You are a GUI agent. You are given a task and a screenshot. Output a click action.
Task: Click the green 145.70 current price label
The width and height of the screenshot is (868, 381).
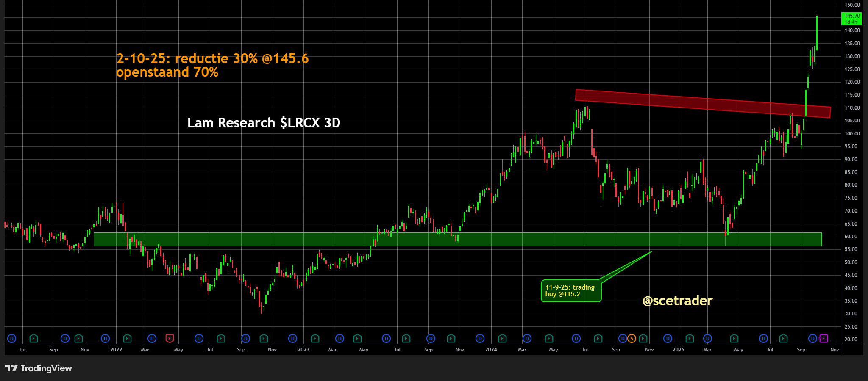(851, 19)
